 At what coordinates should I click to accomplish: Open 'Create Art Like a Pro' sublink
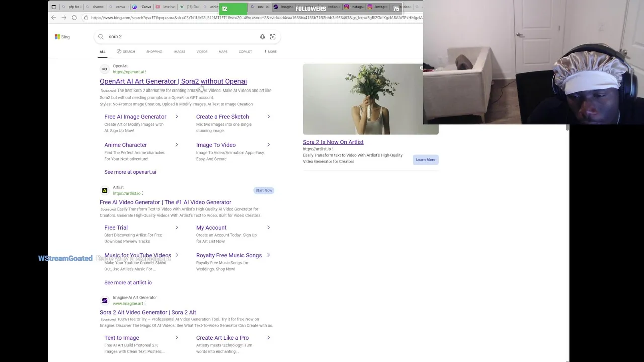tap(222, 338)
